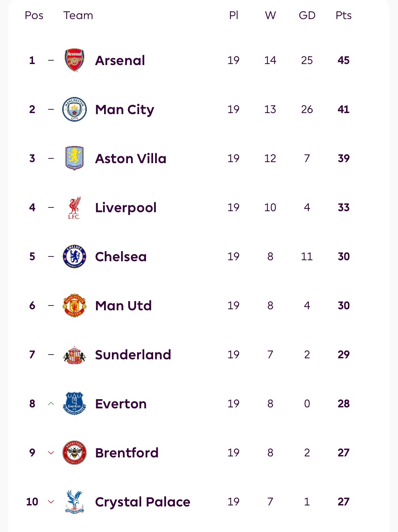The image size is (398, 532).
Task: Tap the Everton crest icon
Action: [x=74, y=404]
